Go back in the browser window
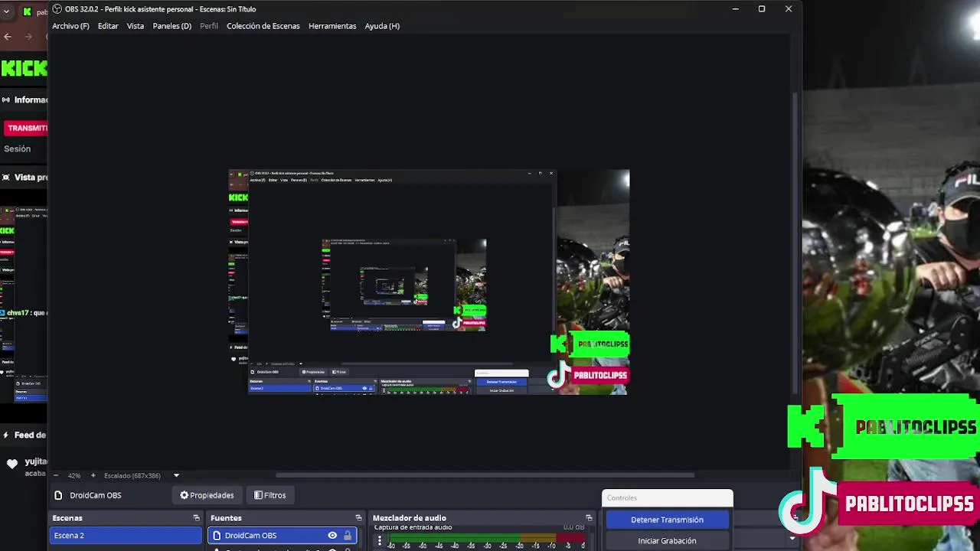Screen dimensions: 980x551 tap(8, 36)
